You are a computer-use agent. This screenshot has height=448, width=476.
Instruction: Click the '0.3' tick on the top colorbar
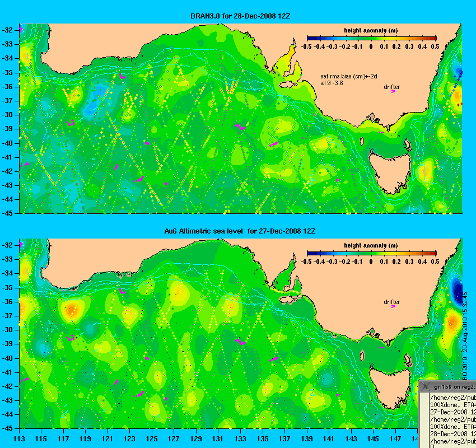click(409, 46)
